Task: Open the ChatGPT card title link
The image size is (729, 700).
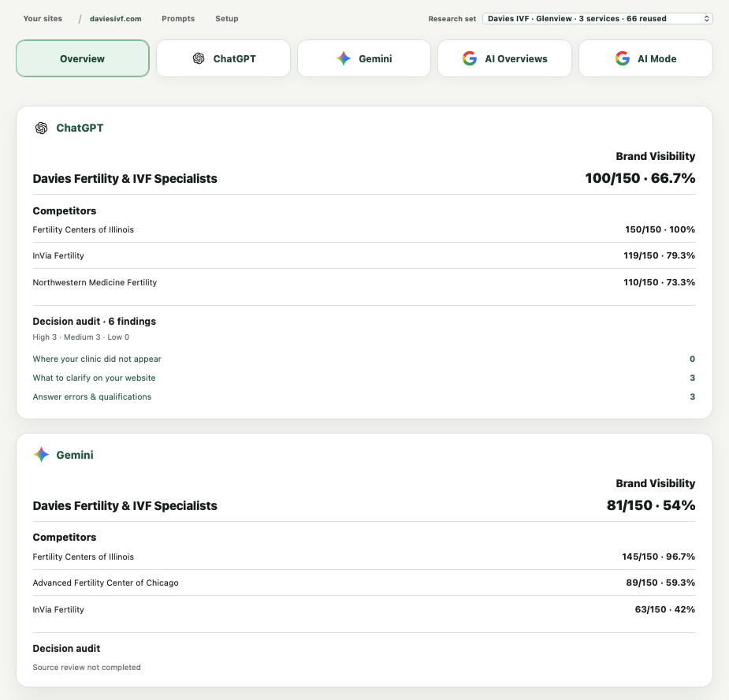Action: click(80, 128)
